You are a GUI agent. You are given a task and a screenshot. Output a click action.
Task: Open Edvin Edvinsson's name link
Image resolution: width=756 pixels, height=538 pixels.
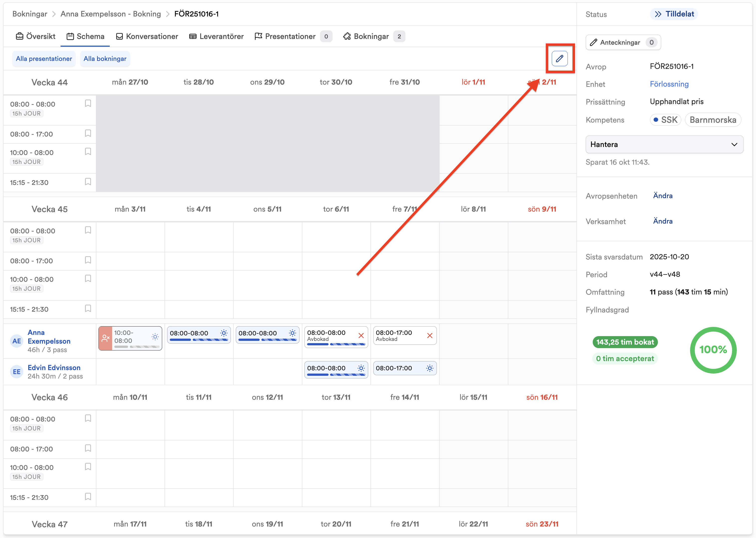pos(54,367)
